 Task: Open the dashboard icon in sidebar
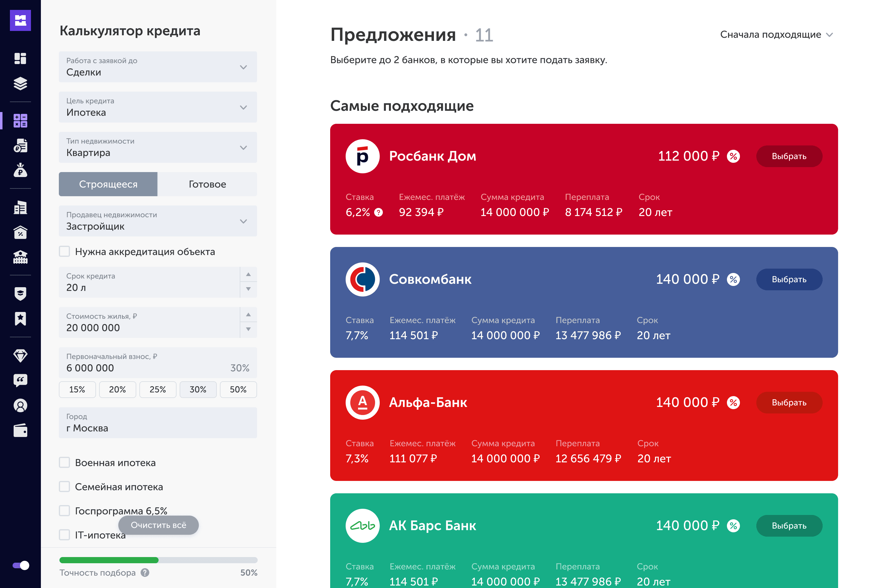point(20,58)
